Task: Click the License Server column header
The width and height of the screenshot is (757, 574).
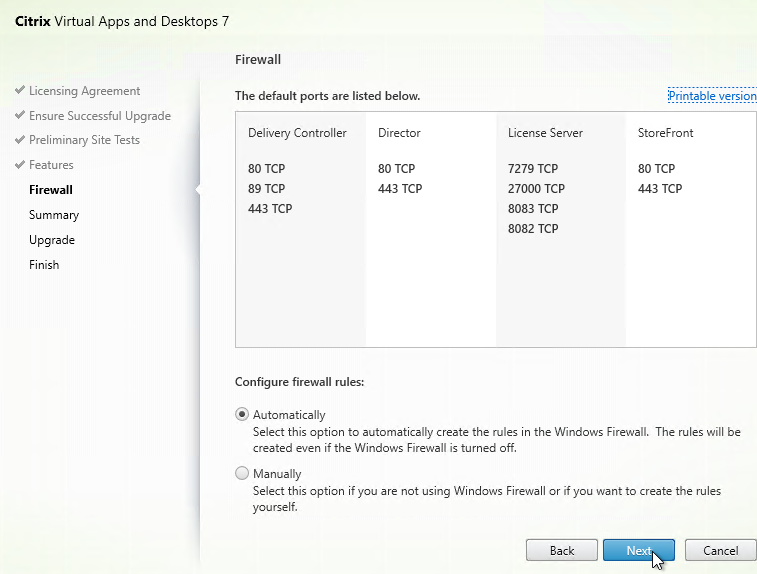Action: (545, 133)
